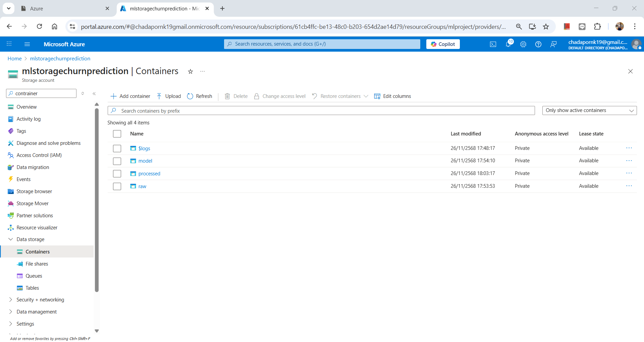Click Edit columns

click(x=392, y=96)
